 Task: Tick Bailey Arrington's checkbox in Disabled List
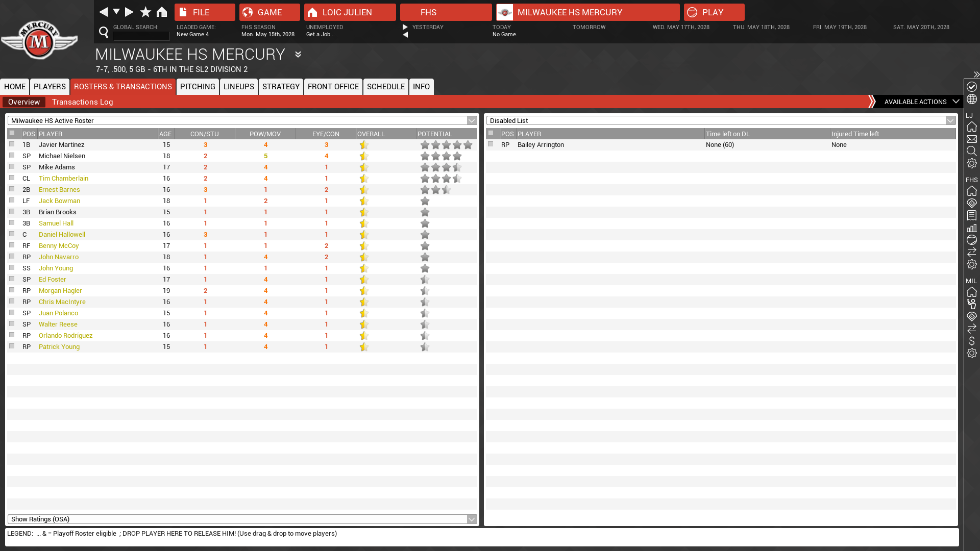(491, 144)
